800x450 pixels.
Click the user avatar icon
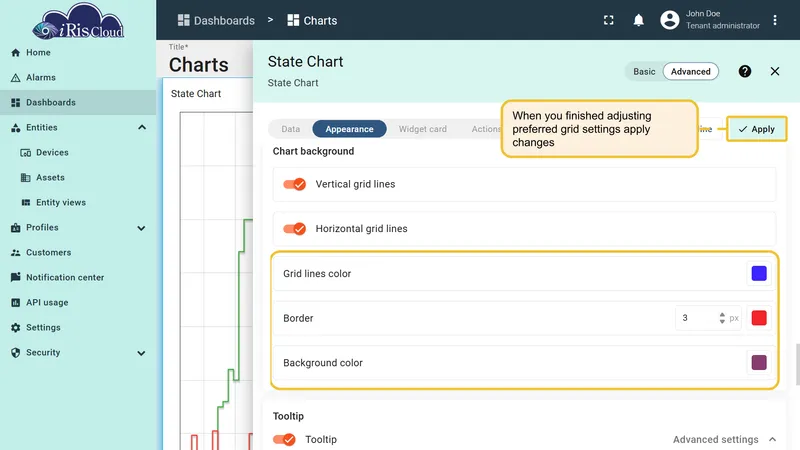(669, 20)
